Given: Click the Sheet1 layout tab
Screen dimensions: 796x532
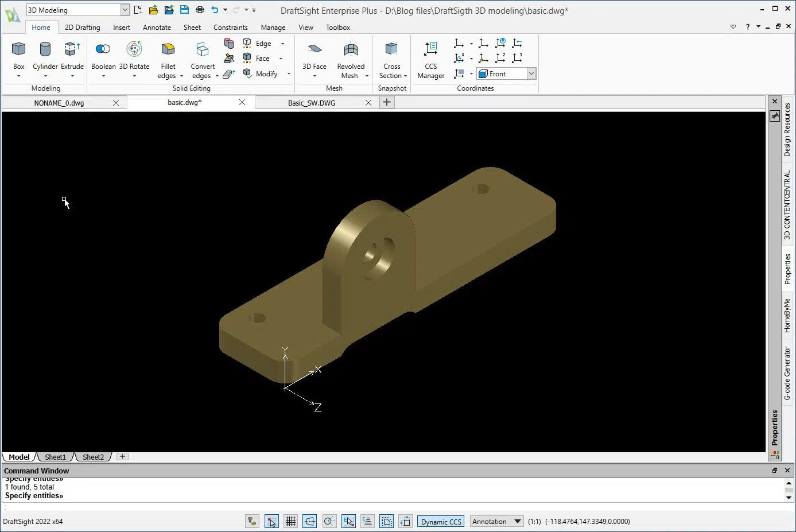Looking at the screenshot, I should [55, 456].
